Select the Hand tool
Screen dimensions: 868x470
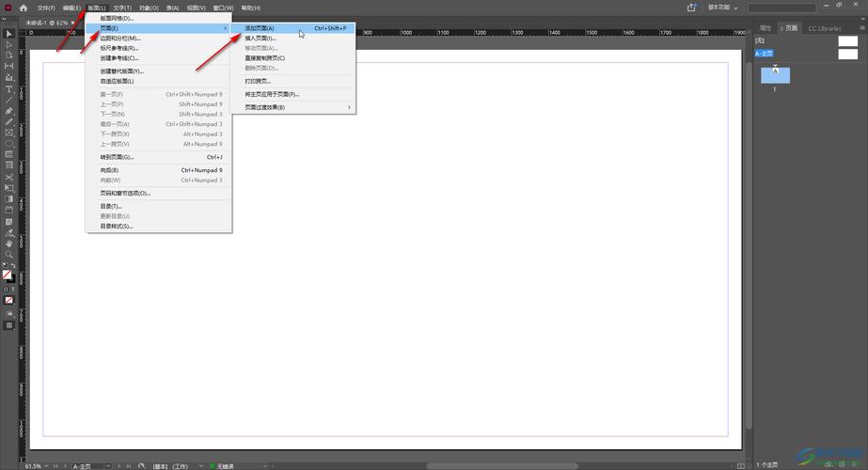pos(8,243)
